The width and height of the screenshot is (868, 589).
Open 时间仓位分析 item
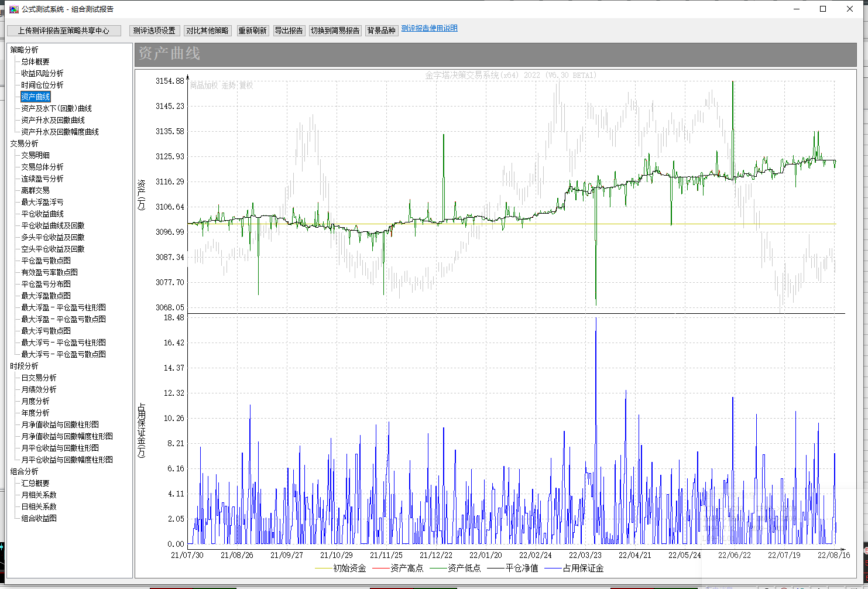pyautogui.click(x=43, y=85)
